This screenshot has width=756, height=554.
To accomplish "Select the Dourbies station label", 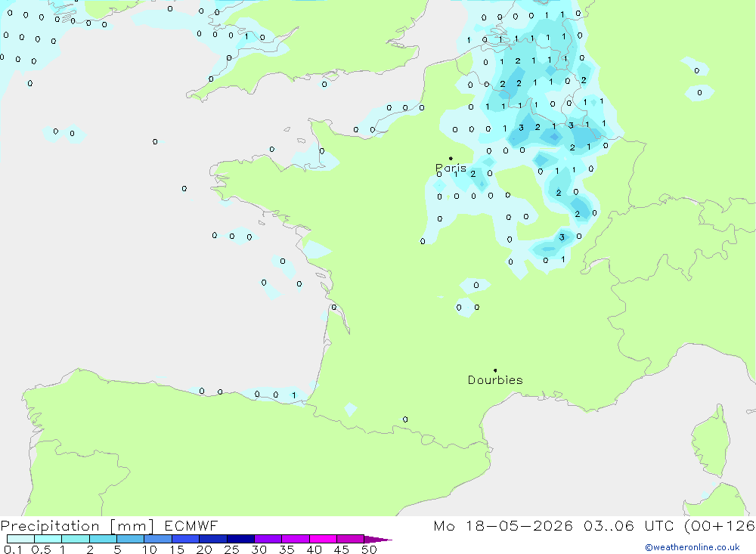I will coord(495,380).
